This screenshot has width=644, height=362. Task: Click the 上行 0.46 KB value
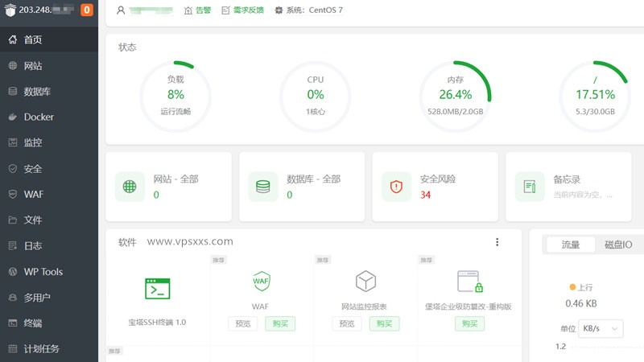point(580,304)
